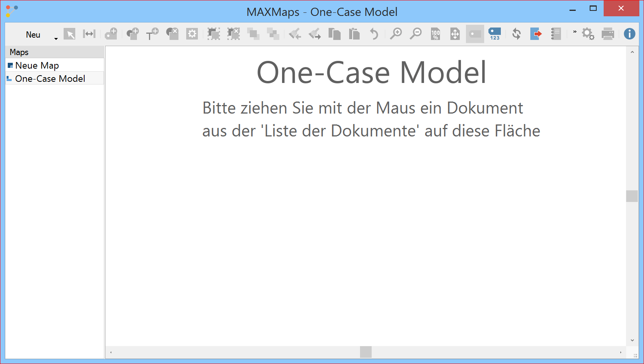Click the export map icon with red arrow

(536, 34)
